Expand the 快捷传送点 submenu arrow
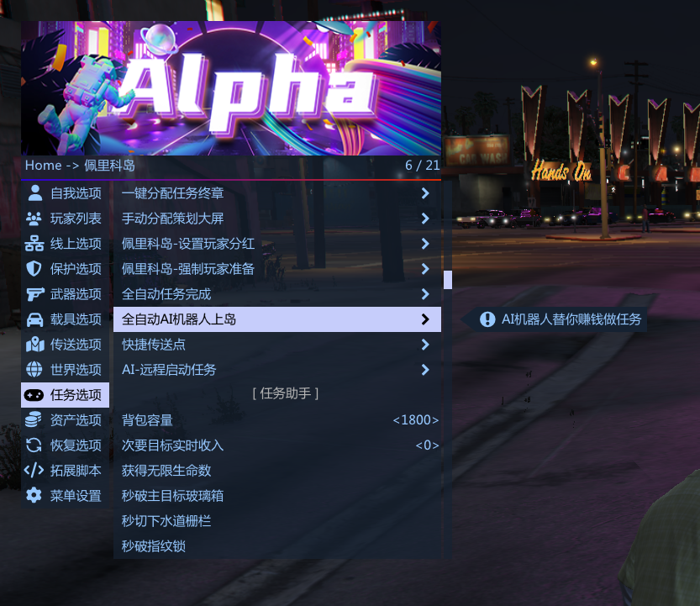This screenshot has height=606, width=700. pyautogui.click(x=425, y=345)
